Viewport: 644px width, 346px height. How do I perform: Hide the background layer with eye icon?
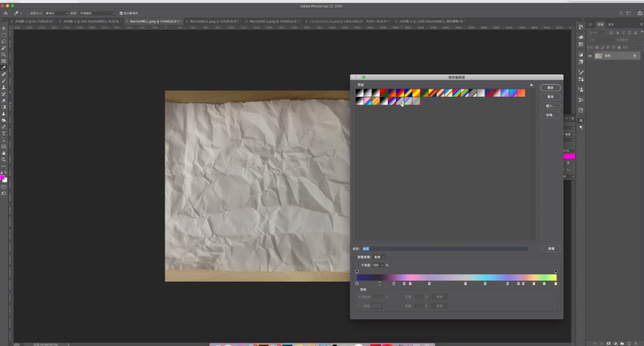[590, 55]
